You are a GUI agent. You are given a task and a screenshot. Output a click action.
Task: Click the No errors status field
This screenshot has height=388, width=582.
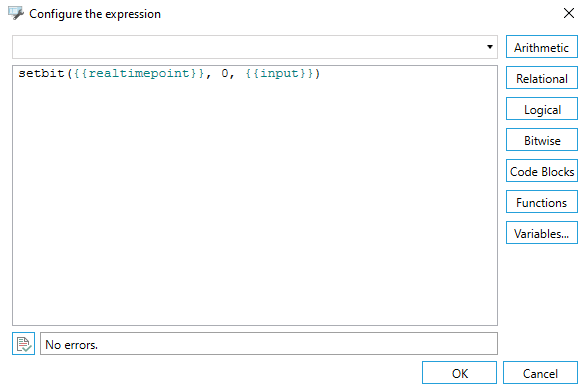[269, 344]
